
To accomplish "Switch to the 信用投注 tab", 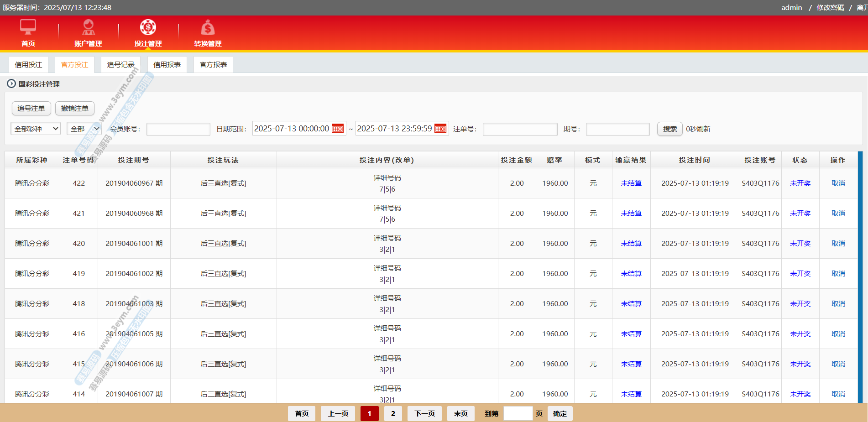I will pyautogui.click(x=28, y=65).
